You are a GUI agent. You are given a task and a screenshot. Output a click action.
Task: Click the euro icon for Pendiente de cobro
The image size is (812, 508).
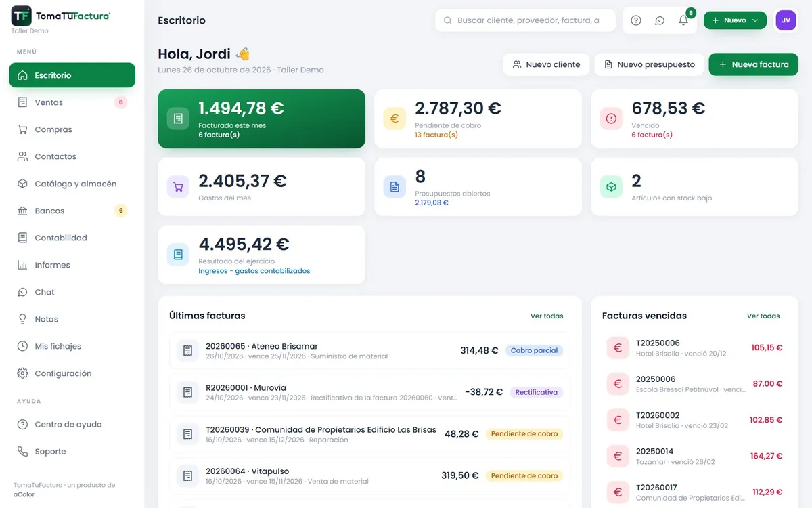[x=394, y=119]
